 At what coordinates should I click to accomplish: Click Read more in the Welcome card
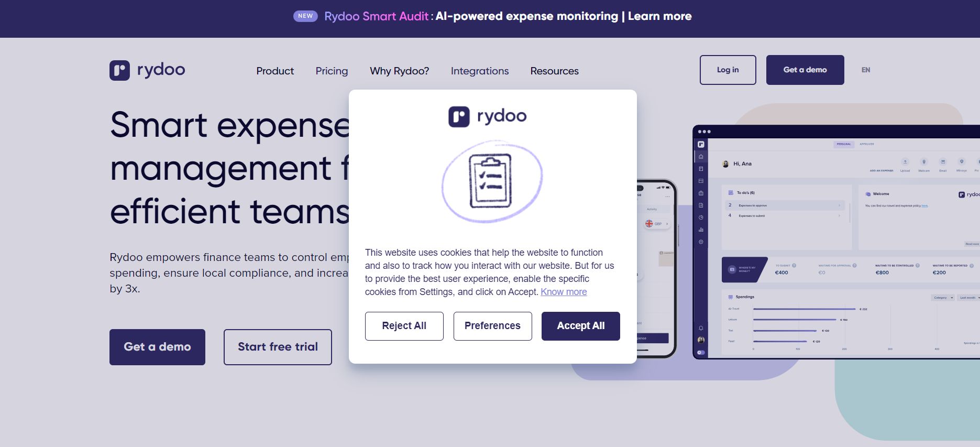[972, 244]
